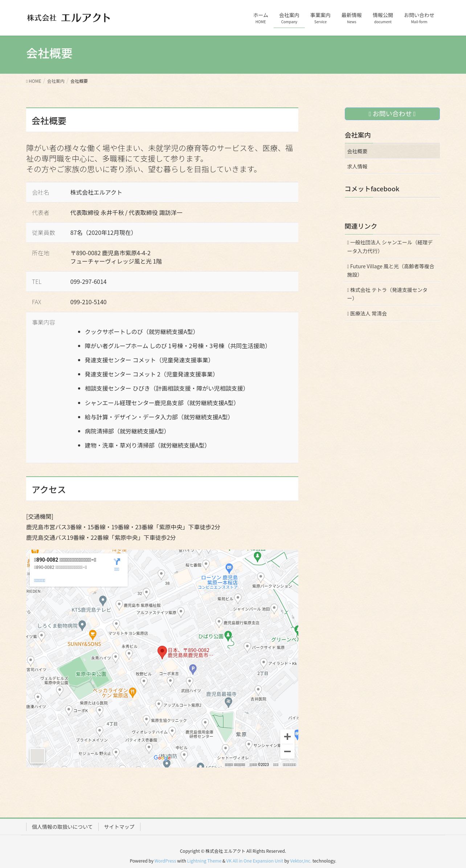466x868 pixels.
Task: Click the 桜七番館 map marker
Action: pos(206,565)
